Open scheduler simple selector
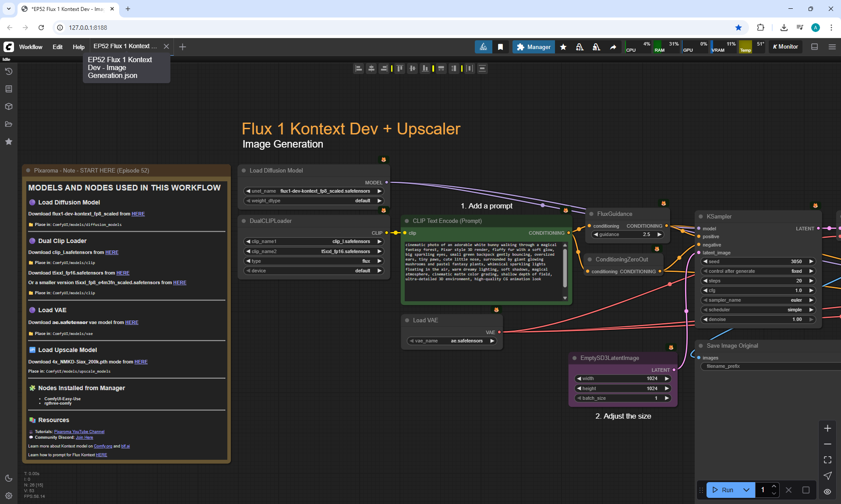 click(x=759, y=310)
